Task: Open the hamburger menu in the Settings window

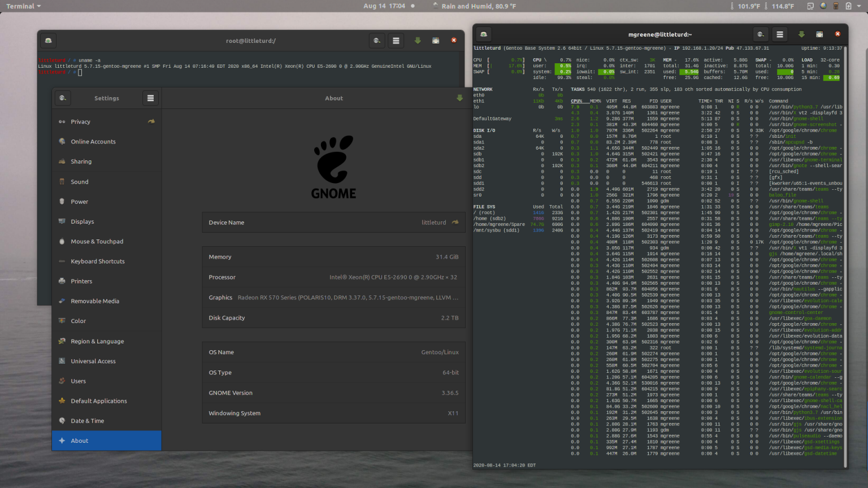Action: [x=150, y=98]
